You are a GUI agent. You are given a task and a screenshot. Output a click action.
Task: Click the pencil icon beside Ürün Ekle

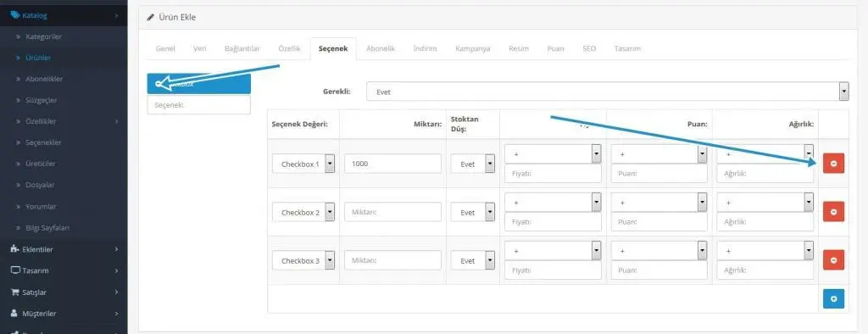coord(151,18)
